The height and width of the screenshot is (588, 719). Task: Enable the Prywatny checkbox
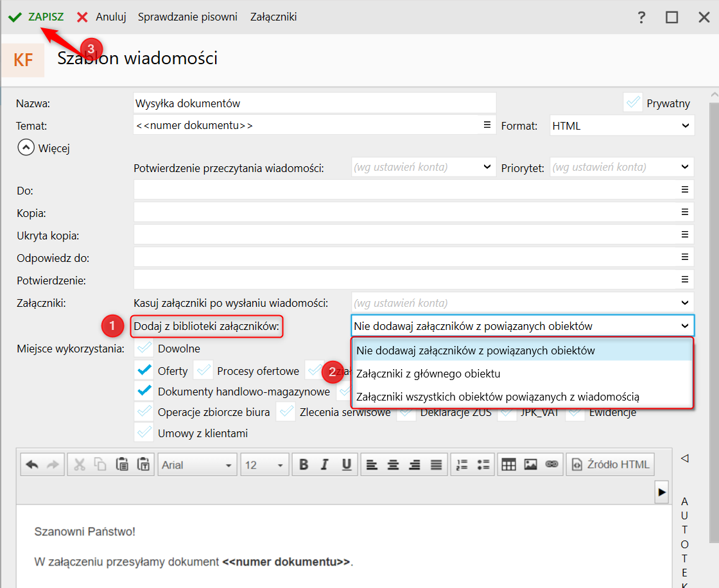coord(633,103)
